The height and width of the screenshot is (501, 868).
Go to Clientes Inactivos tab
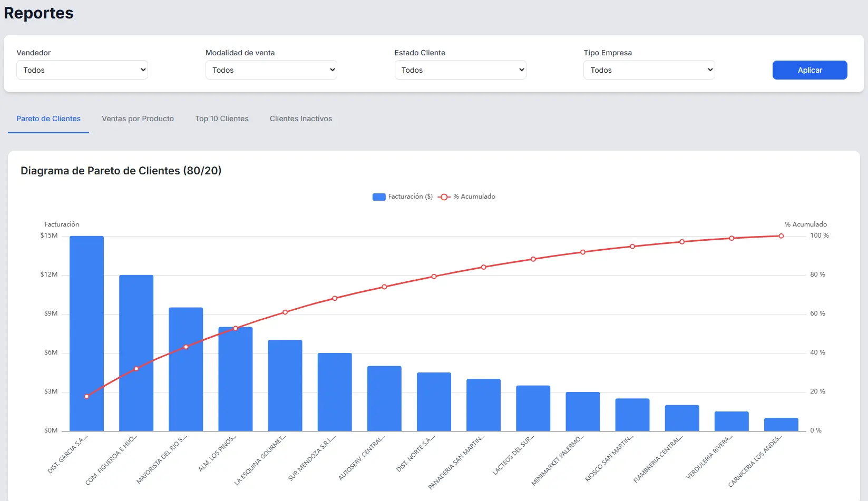point(301,119)
